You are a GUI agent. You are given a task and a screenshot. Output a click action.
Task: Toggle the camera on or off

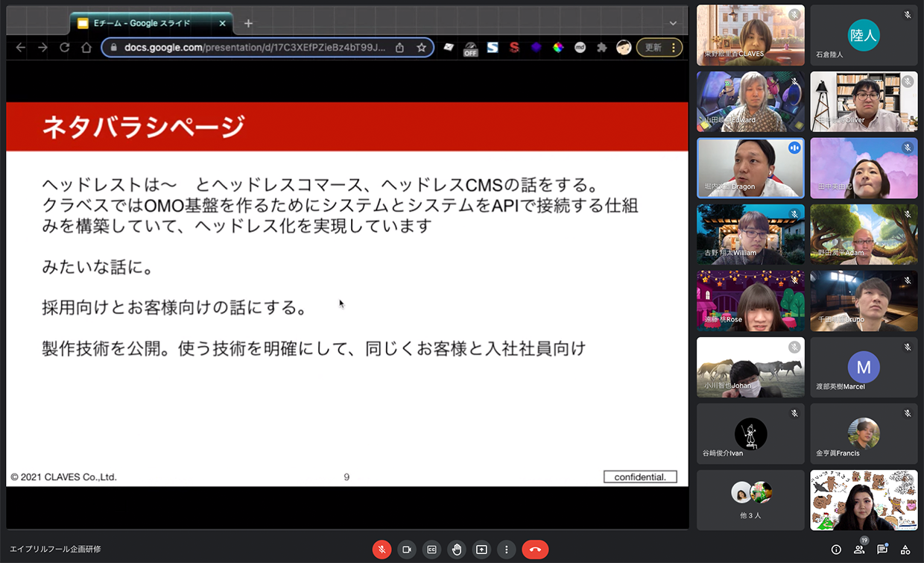tap(407, 550)
